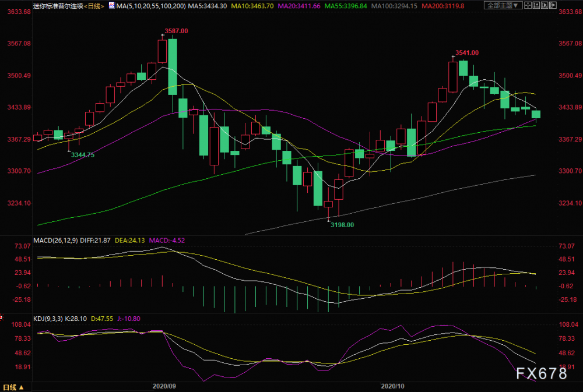583x392 pixels.
Task: Click the KDJ(9,3,3) indicator label
Action: [48, 319]
